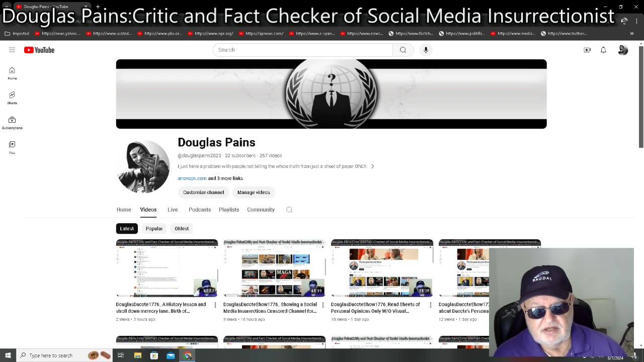Open Task View on the taskbar
This screenshot has height=362, width=644.
pos(121,355)
